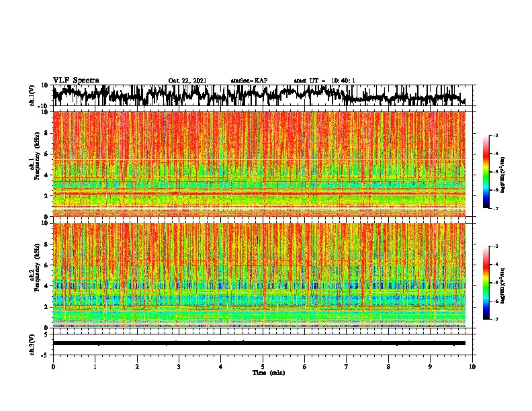Click the ch.1 spectrogram plot
532x411 pixels.
(259, 164)
